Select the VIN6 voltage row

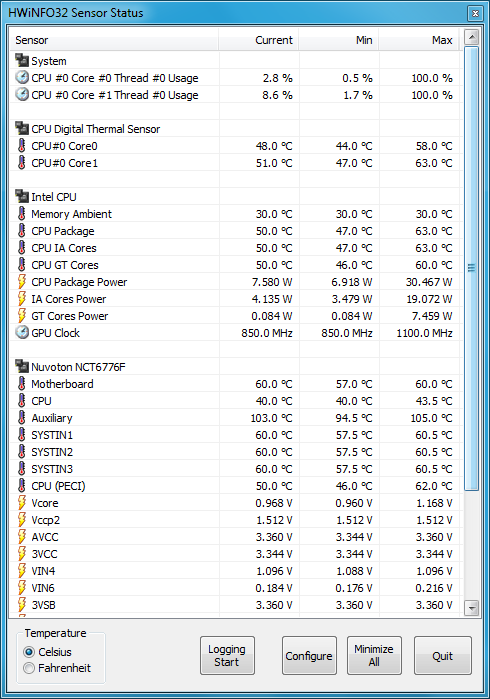pyautogui.click(x=235, y=588)
